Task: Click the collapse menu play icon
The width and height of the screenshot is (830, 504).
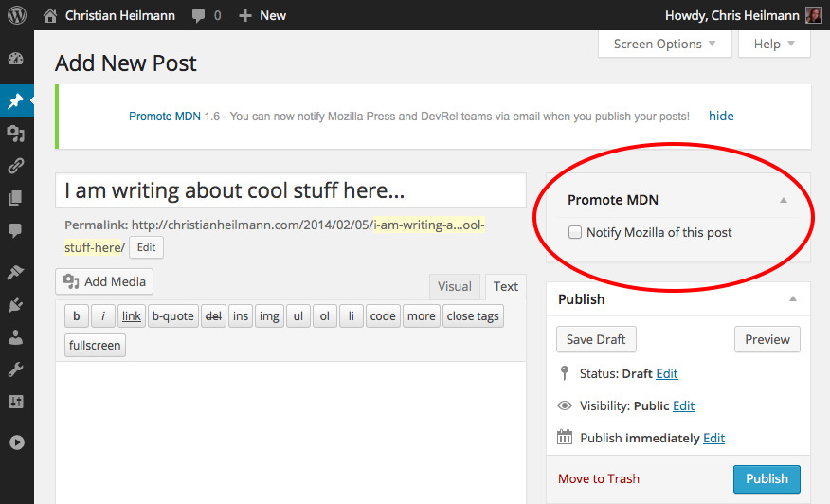Action: click(16, 442)
